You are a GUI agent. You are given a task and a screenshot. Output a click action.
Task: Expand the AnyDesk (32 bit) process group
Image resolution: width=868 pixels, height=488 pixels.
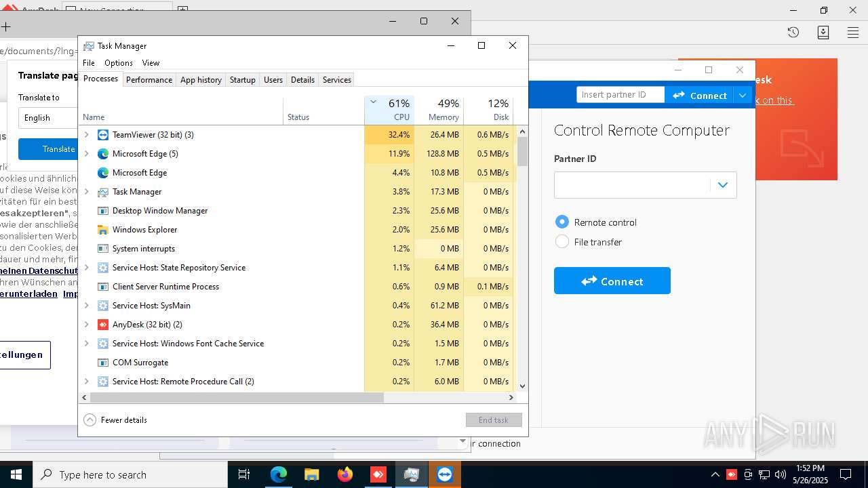click(86, 325)
